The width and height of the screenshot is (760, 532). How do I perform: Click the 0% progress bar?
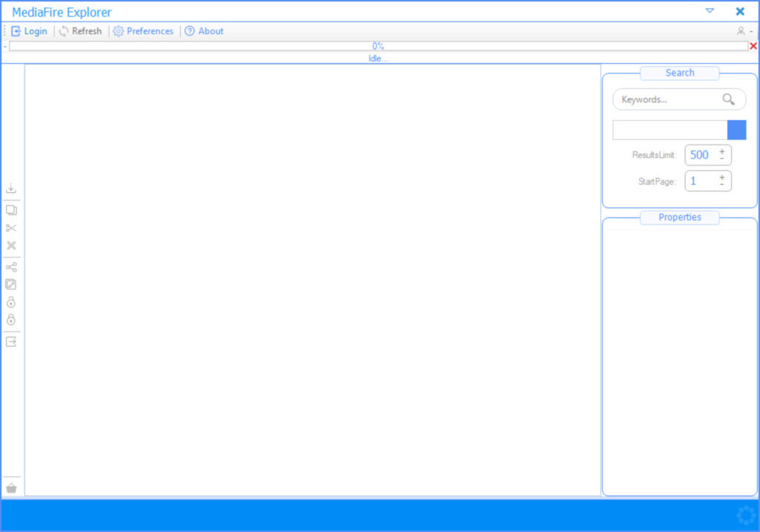point(378,46)
